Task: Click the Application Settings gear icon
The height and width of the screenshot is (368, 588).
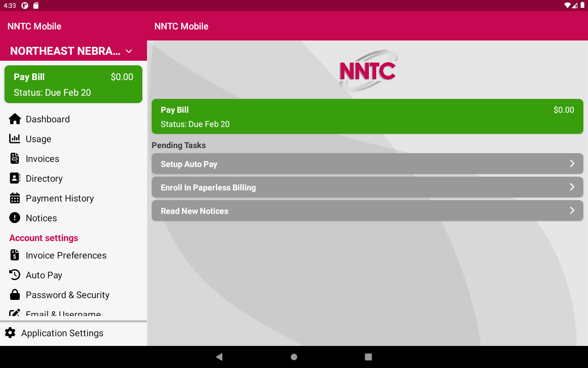Action: [10, 333]
